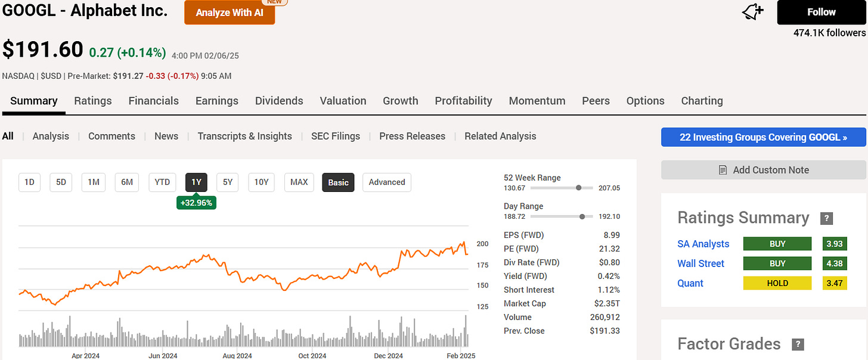Click the note icon in Add Custom Note
The image size is (868, 360).
coord(723,170)
